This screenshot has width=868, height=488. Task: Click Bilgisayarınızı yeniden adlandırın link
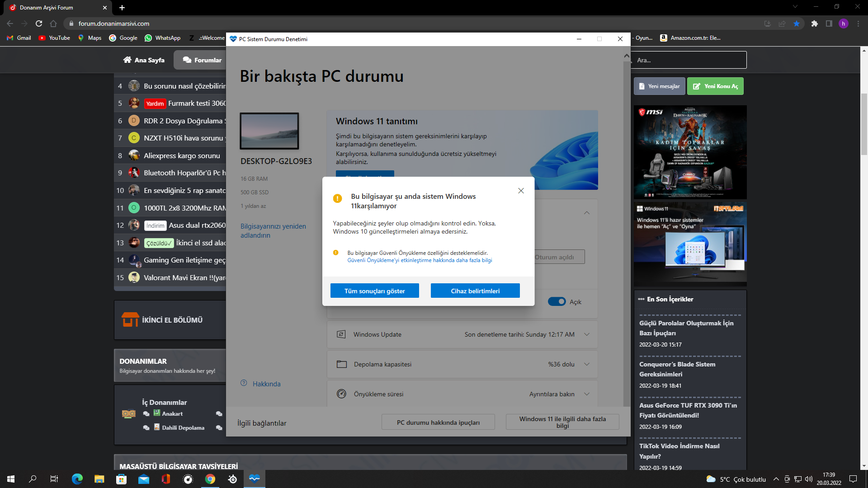click(273, 231)
